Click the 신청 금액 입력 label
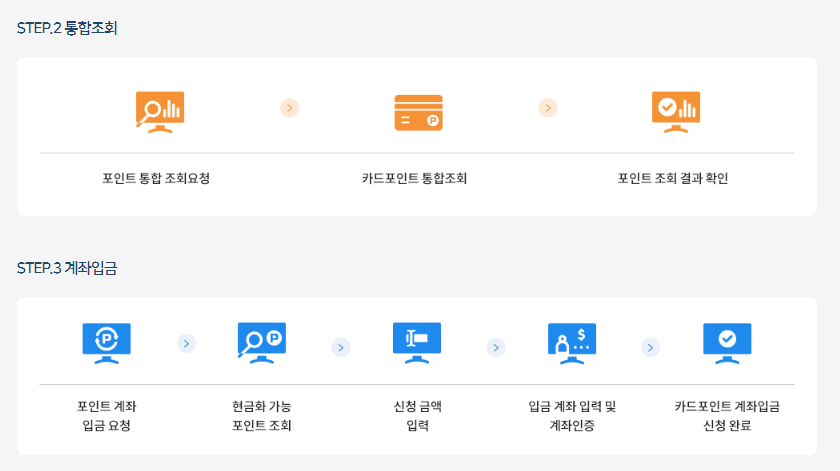 (417, 416)
